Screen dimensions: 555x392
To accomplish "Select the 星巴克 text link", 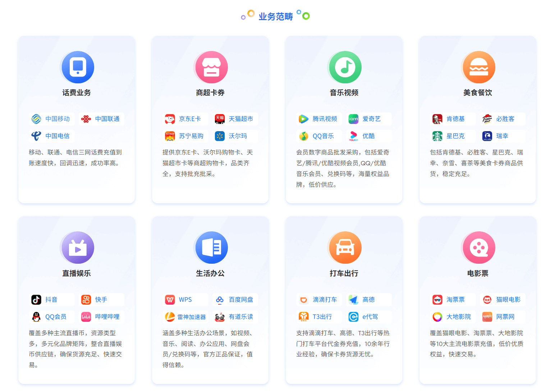I will click(455, 136).
